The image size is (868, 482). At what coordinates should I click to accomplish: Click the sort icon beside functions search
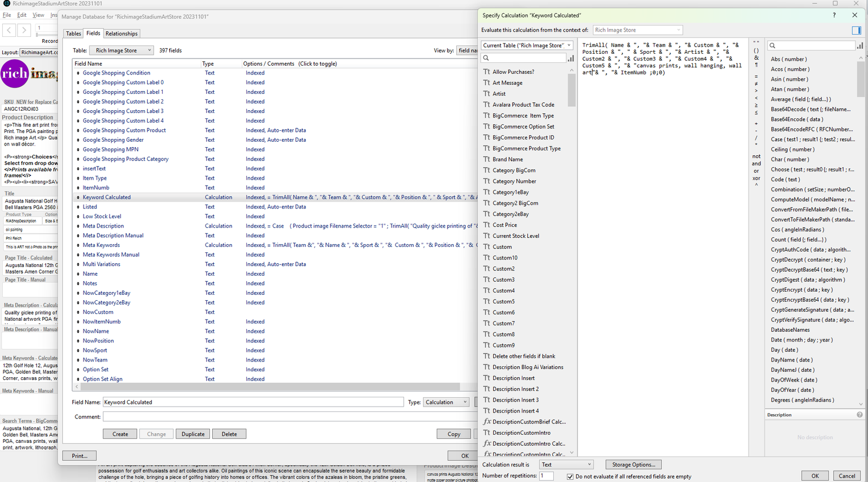860,46
